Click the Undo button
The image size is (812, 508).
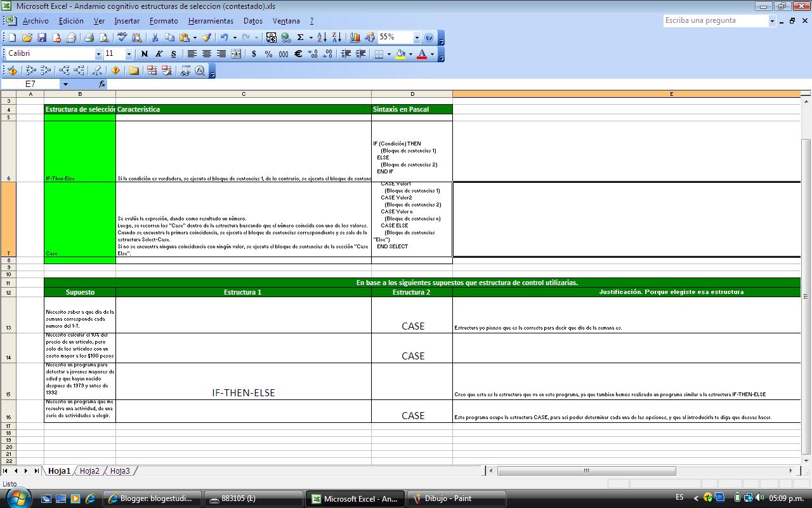224,37
